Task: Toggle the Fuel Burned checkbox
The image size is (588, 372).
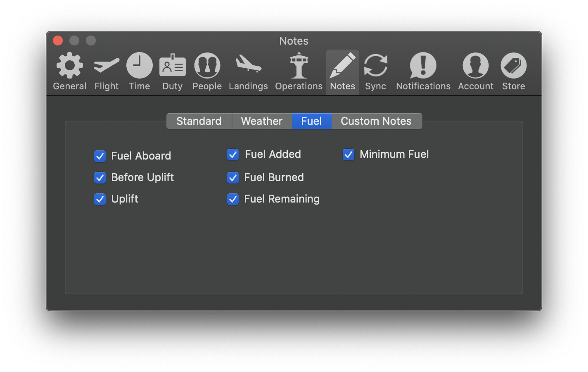Action: (233, 178)
